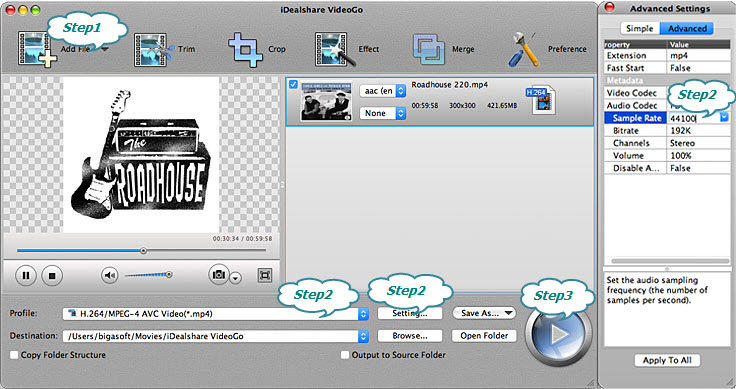Click the Roadhouse video thumbnail

(x=326, y=102)
